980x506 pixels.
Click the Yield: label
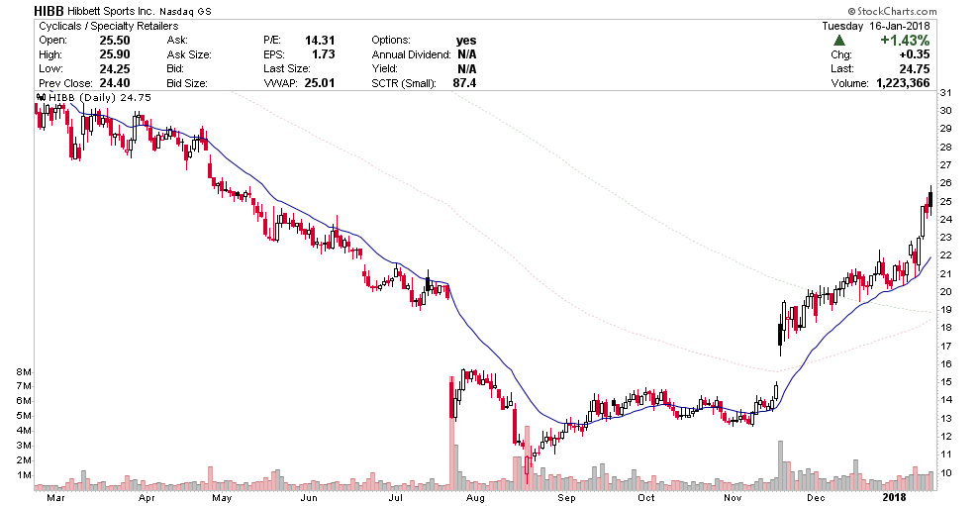384,68
